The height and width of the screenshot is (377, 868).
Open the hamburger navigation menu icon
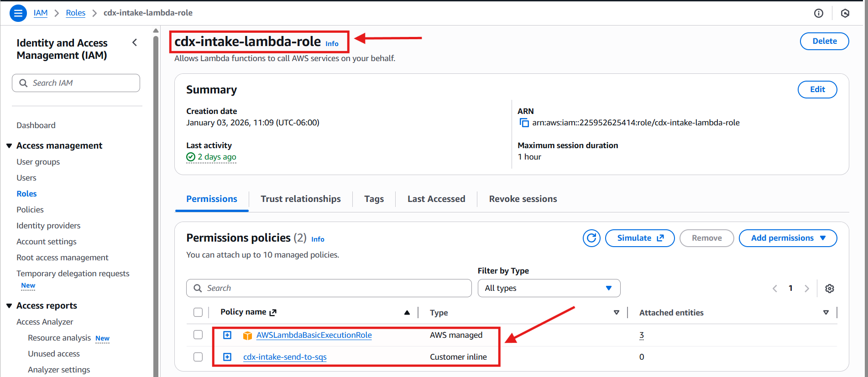(18, 13)
